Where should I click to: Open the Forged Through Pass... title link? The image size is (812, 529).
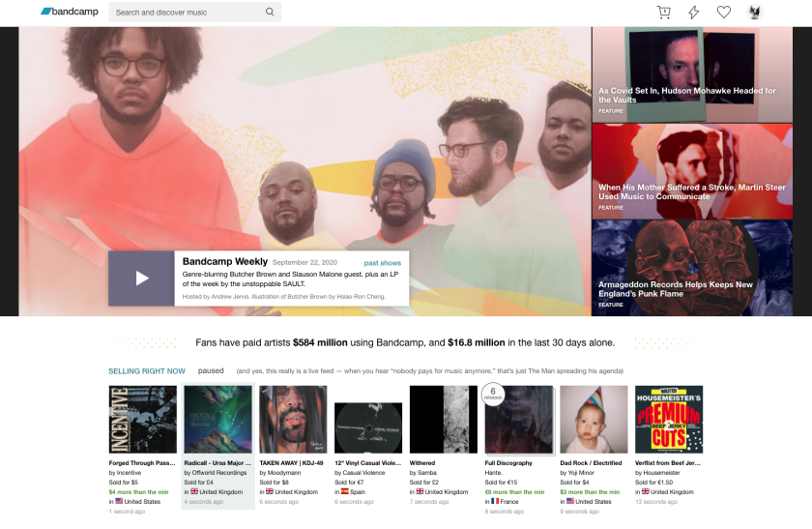[x=142, y=463]
